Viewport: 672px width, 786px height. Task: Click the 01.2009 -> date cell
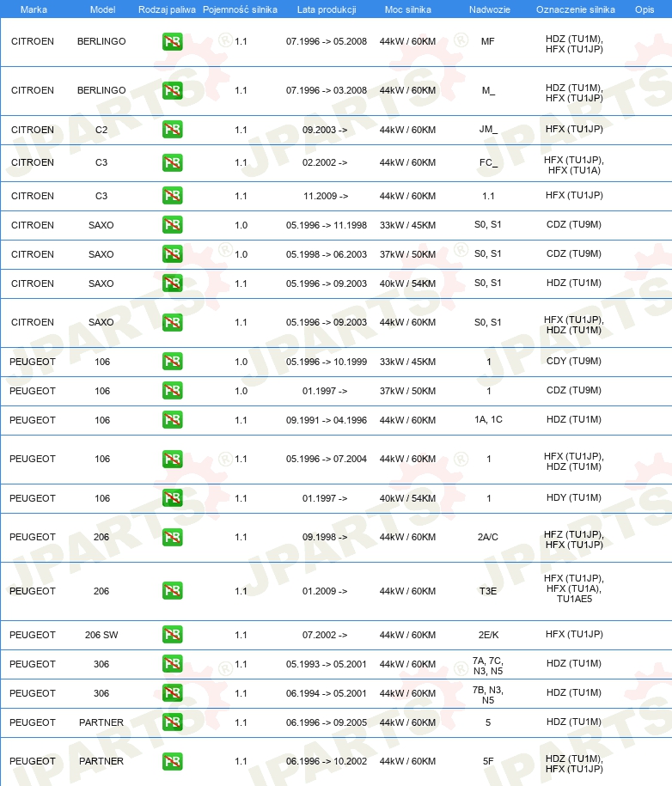(325, 591)
